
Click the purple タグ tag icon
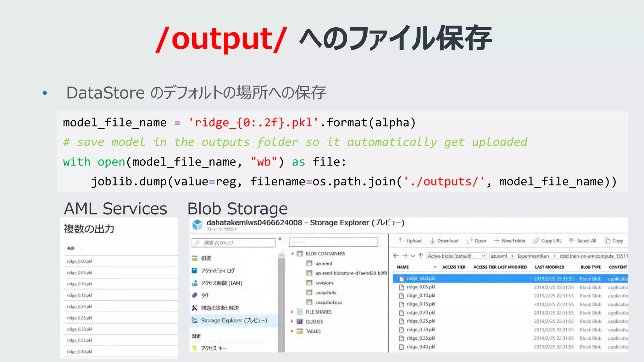195,295
